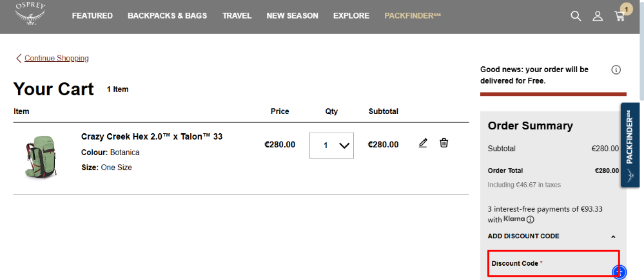Click the item price €280.00 under Price
644x280 pixels.
pyautogui.click(x=280, y=145)
